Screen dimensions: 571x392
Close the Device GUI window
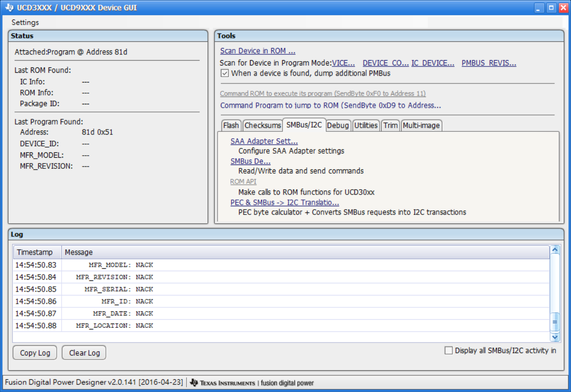click(x=563, y=8)
